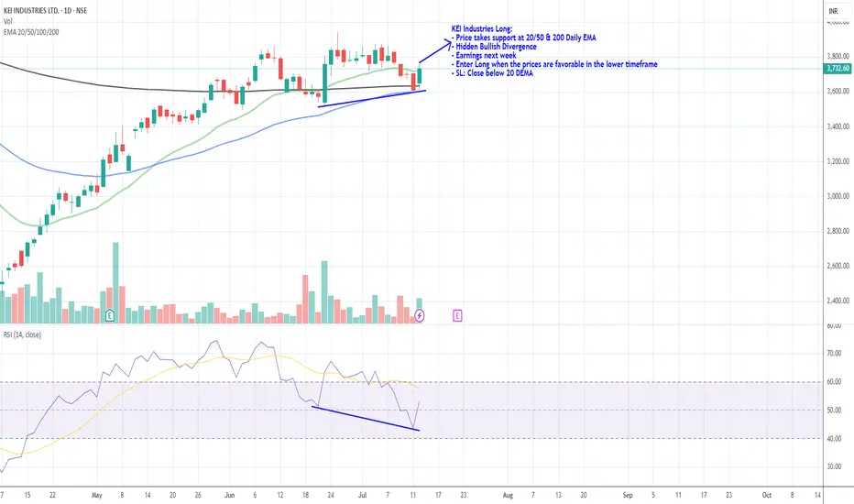The height and width of the screenshot is (504, 854).
Task: Click the 3,400.00 price axis label
Action: tap(838, 126)
